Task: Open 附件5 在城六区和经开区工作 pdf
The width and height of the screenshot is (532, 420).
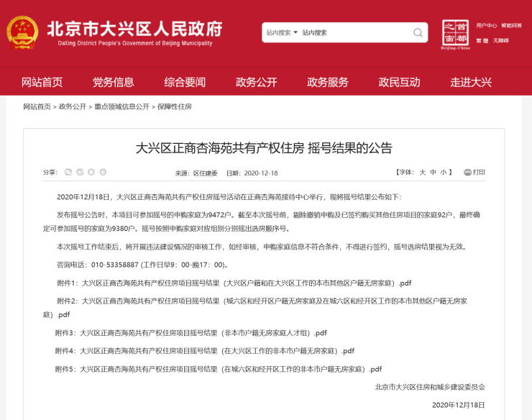Action: pos(219,369)
